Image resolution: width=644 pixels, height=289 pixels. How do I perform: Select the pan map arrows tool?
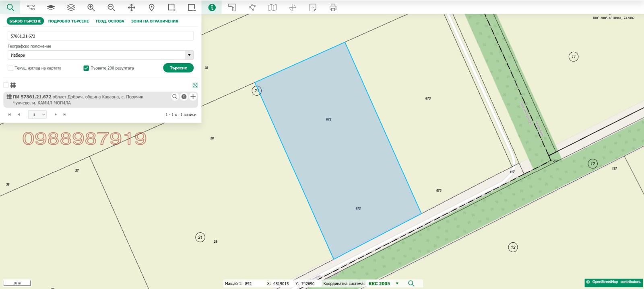131,8
